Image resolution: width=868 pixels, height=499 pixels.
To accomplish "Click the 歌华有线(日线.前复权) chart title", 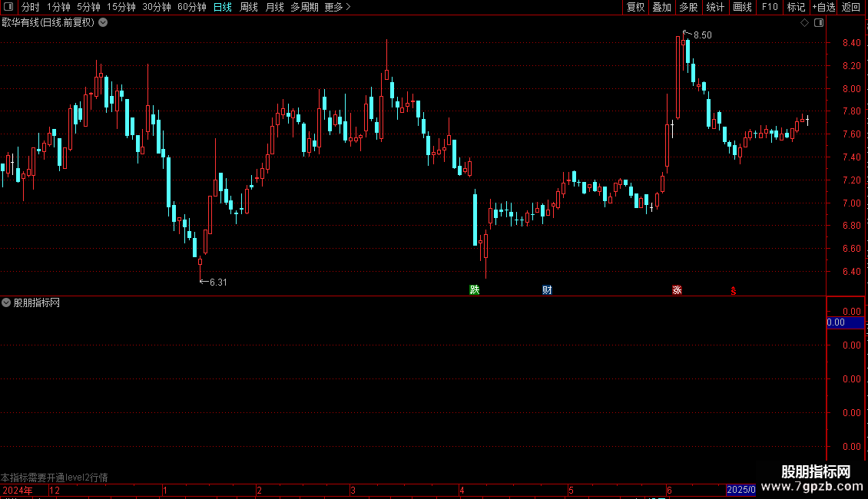I will pos(48,23).
